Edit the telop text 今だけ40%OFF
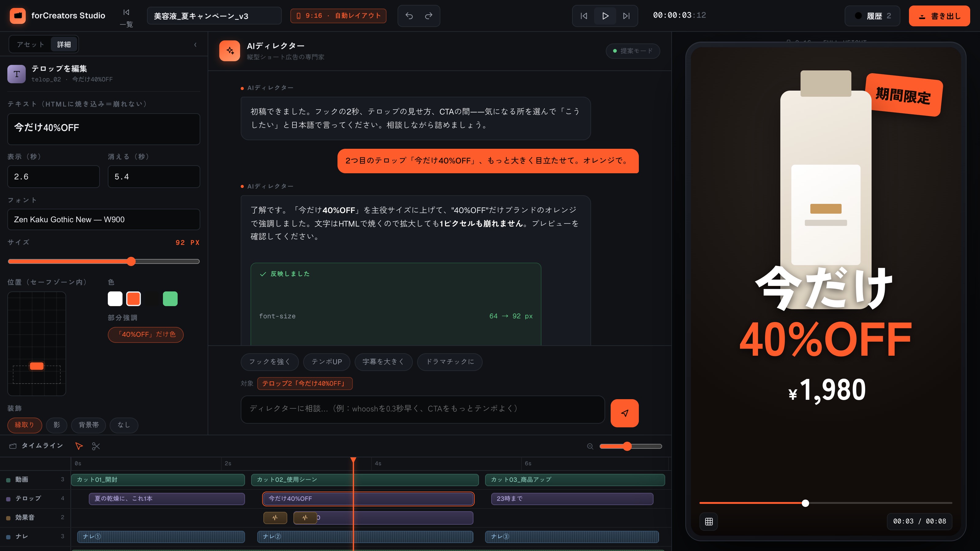 tap(104, 129)
